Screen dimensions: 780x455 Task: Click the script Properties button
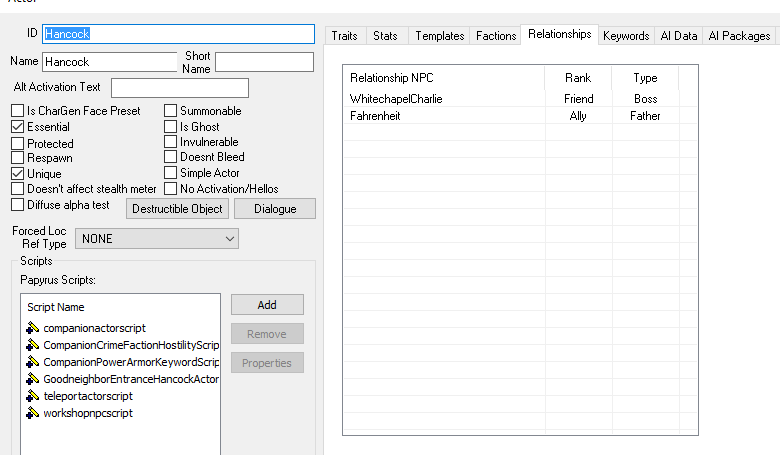[x=267, y=363]
